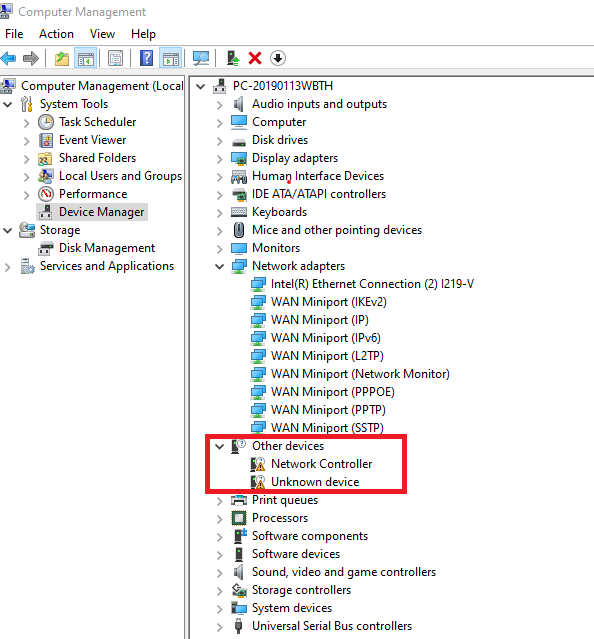Collapse the System Tools node

8,104
